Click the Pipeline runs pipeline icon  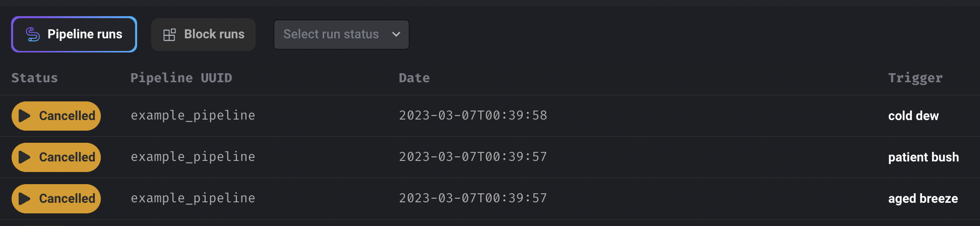point(33,34)
